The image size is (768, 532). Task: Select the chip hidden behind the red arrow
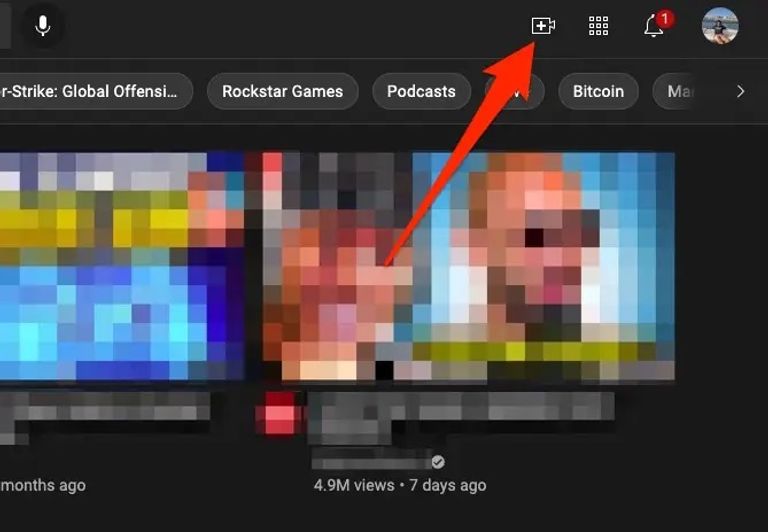click(516, 93)
